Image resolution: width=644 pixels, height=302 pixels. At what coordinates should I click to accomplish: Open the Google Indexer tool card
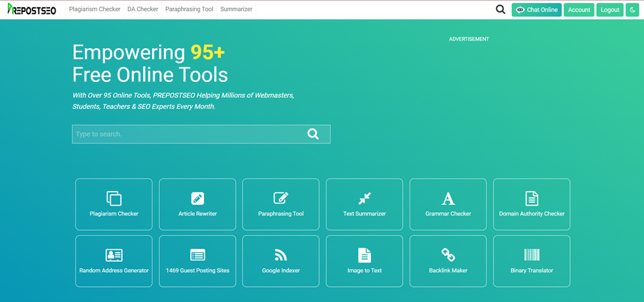[281, 261]
